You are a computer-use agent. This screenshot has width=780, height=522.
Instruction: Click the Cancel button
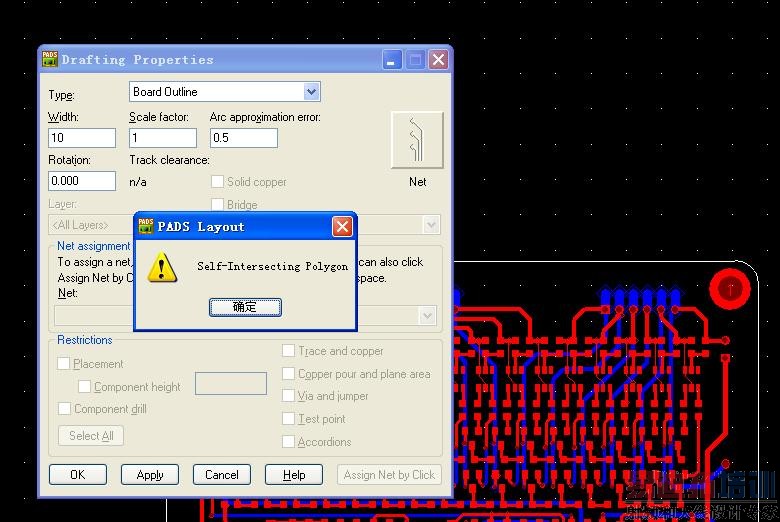[222, 475]
